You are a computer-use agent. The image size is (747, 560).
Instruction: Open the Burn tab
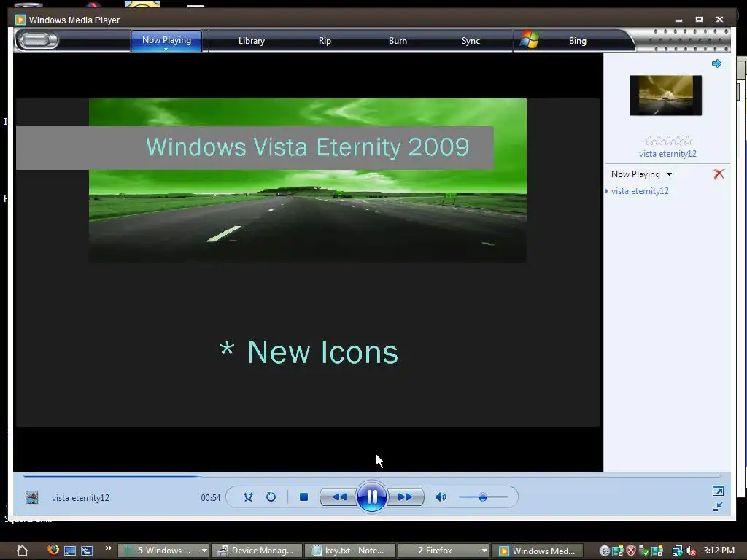(398, 41)
